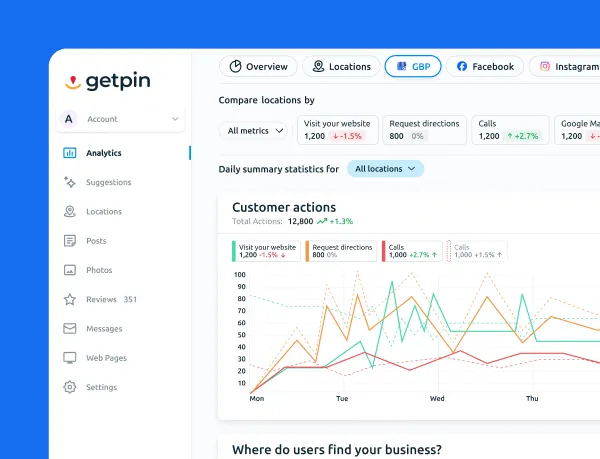
Task: Switch to the Locations tab
Action: point(341,67)
